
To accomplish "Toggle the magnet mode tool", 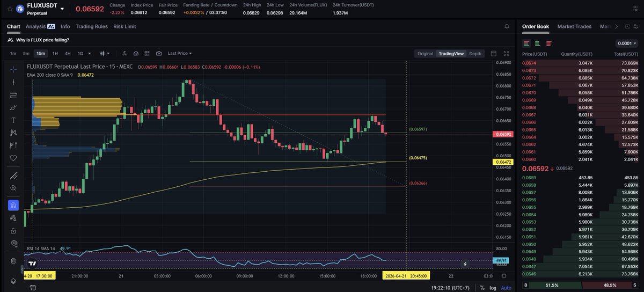I will 13,205.
